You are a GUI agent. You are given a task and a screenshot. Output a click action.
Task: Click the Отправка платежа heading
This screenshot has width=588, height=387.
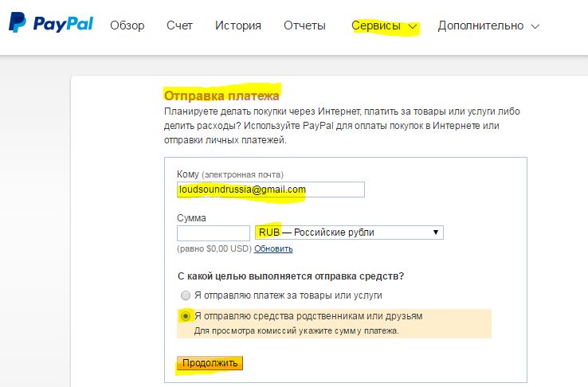pos(221,96)
